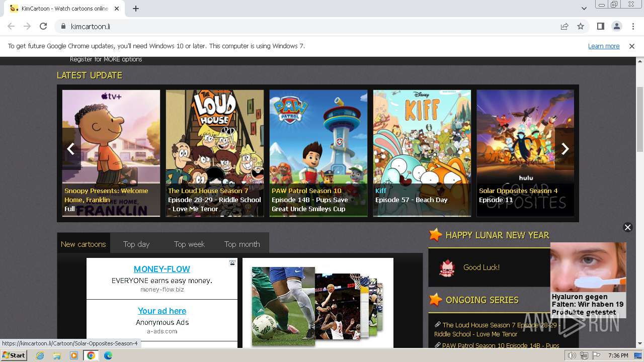Switch to the Top month tab
Viewport: 644px width, 362px height.
pos(242,244)
